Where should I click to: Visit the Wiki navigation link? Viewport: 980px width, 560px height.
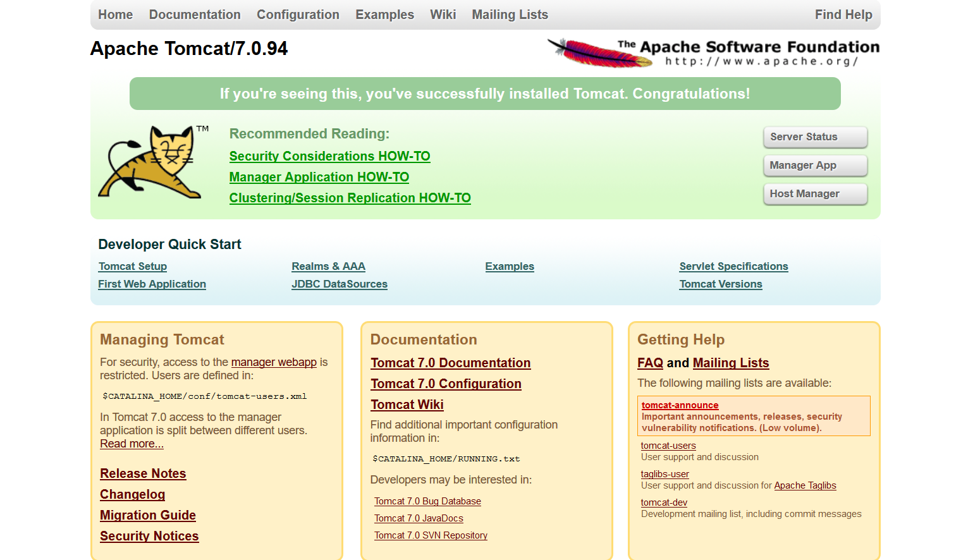pos(443,15)
